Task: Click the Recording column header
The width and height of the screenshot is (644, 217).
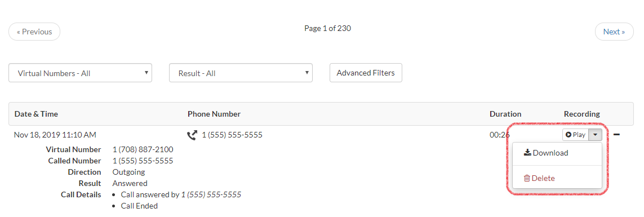Action: (581, 114)
